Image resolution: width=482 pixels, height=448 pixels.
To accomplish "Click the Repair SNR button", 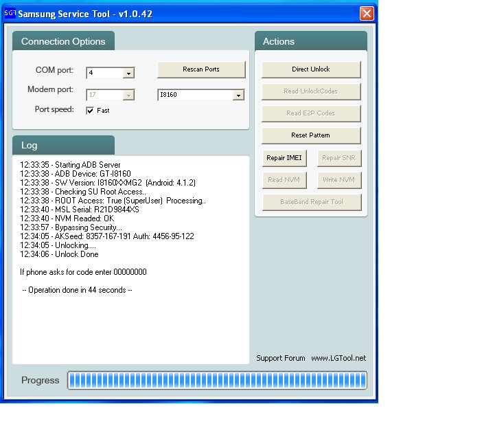I will coord(339,158).
